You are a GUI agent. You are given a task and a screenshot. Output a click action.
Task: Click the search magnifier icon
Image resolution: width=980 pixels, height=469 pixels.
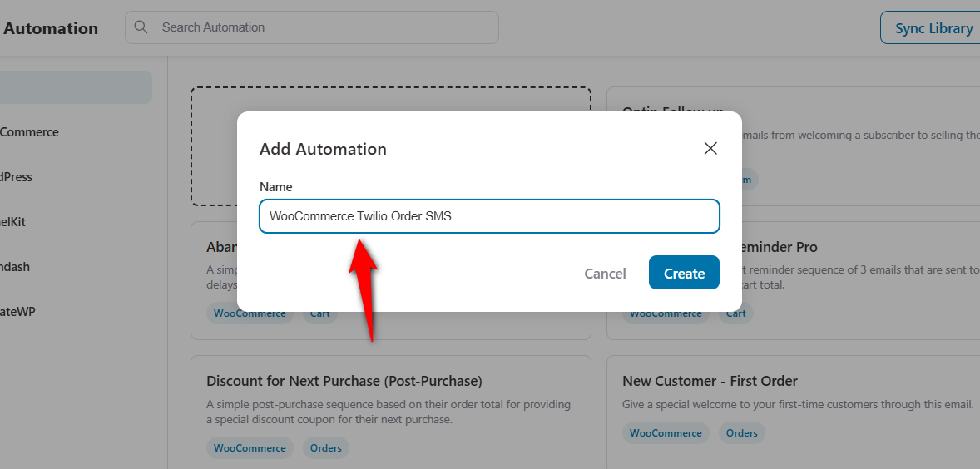point(141,27)
